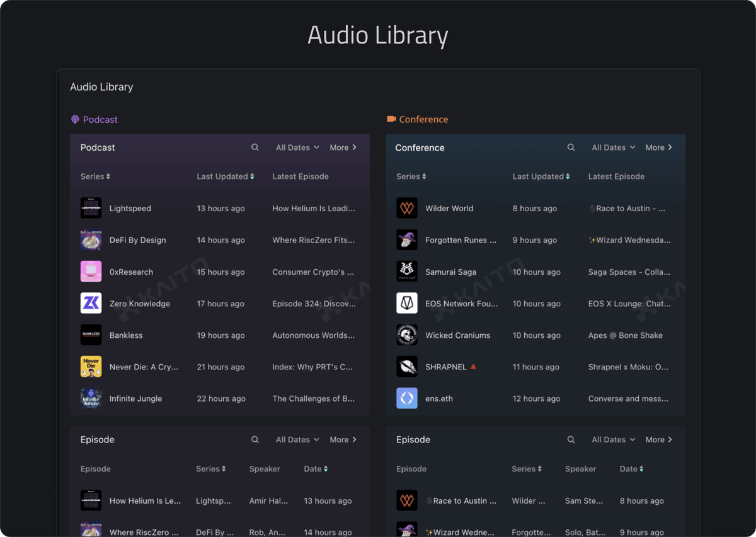Click the purple Podcast section icon

(75, 120)
